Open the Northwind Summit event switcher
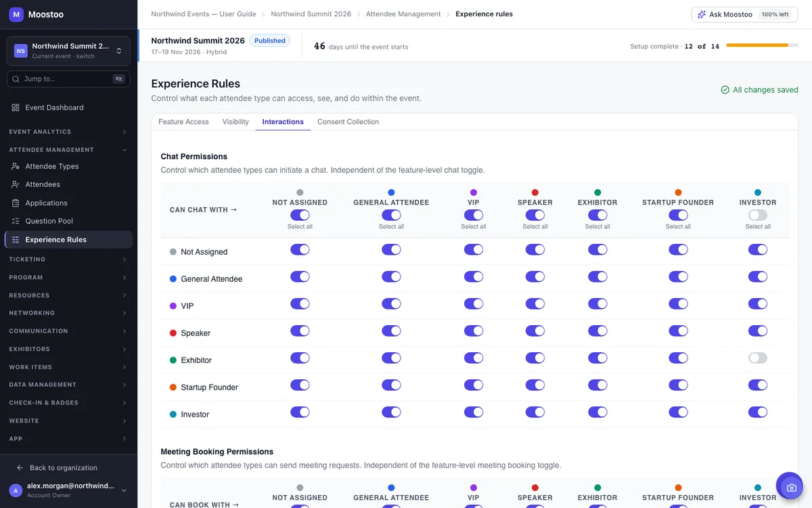 pyautogui.click(x=68, y=51)
